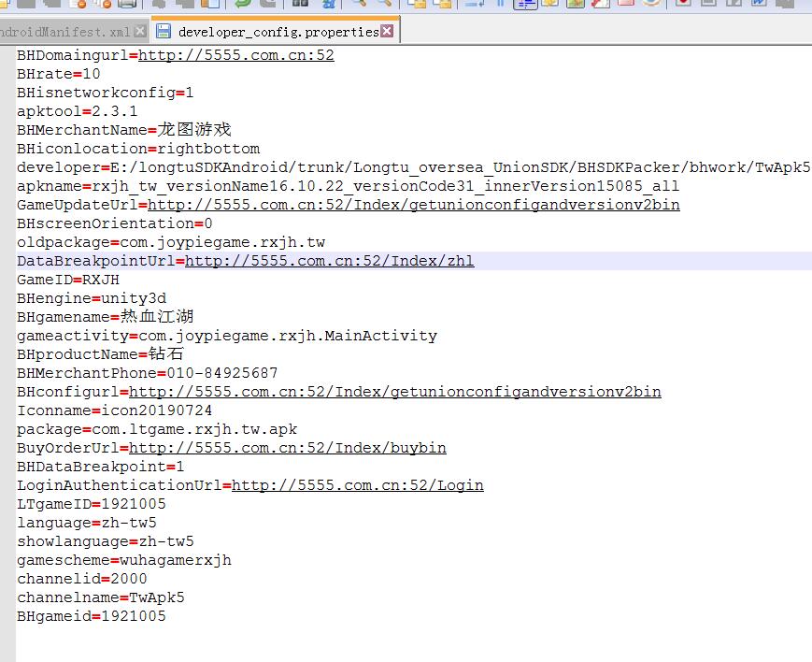The image size is (812, 662).
Task: Click the Zoom In magnifier icon
Action: tap(358, 3)
